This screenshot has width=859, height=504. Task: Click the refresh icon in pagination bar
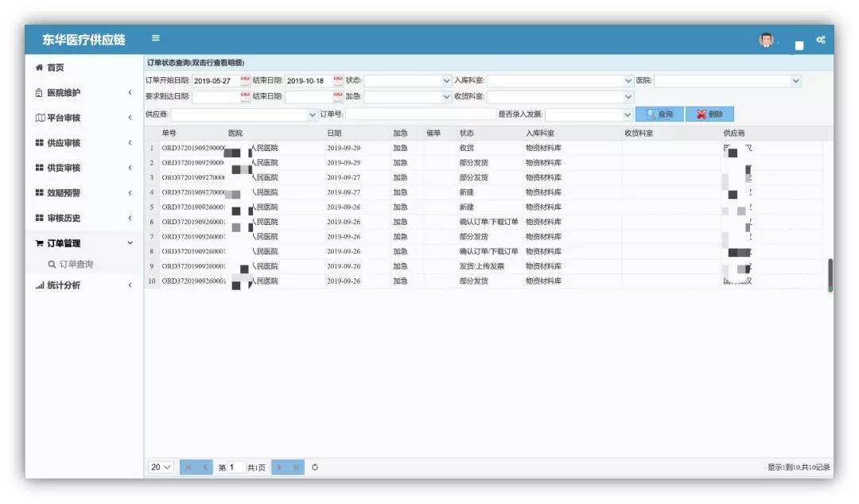[x=315, y=467]
